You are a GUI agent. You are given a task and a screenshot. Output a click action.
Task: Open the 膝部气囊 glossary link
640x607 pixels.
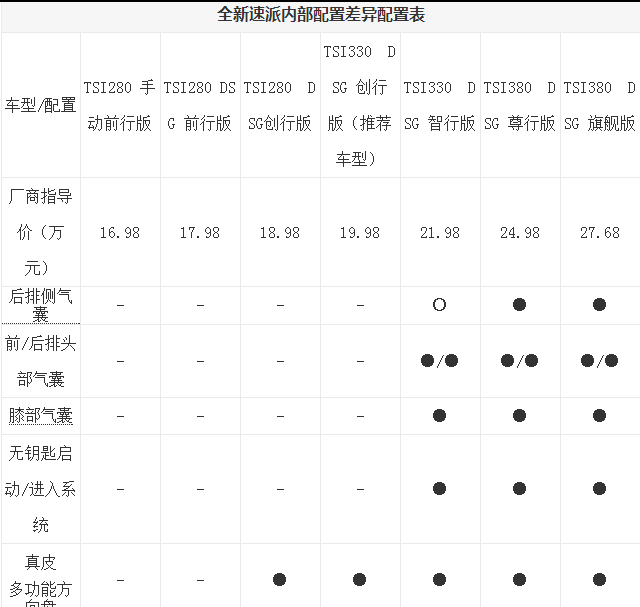pyautogui.click(x=40, y=416)
